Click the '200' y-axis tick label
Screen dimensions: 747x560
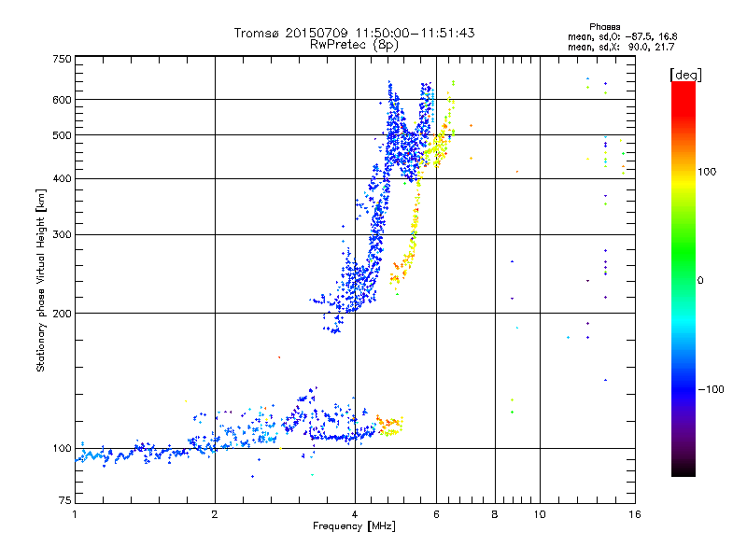pos(63,314)
